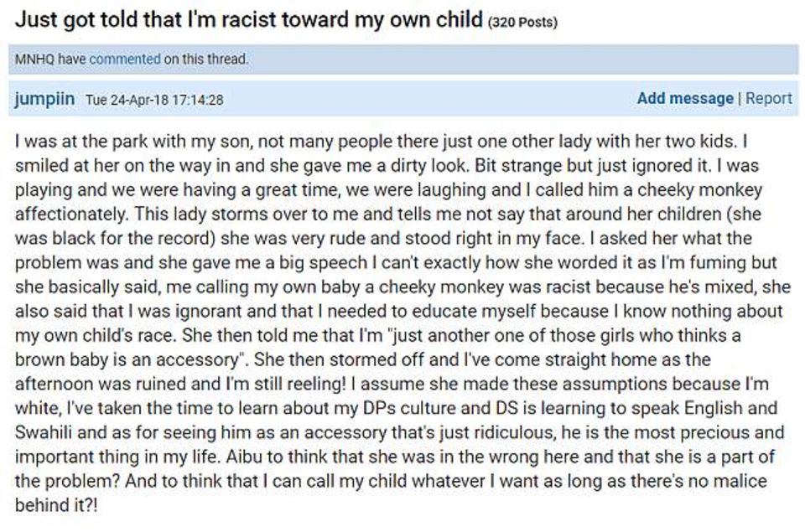Screen dimensions: 805x532
Task: Open the profile of user 'jumpiin'
Action: pyautogui.click(x=44, y=99)
